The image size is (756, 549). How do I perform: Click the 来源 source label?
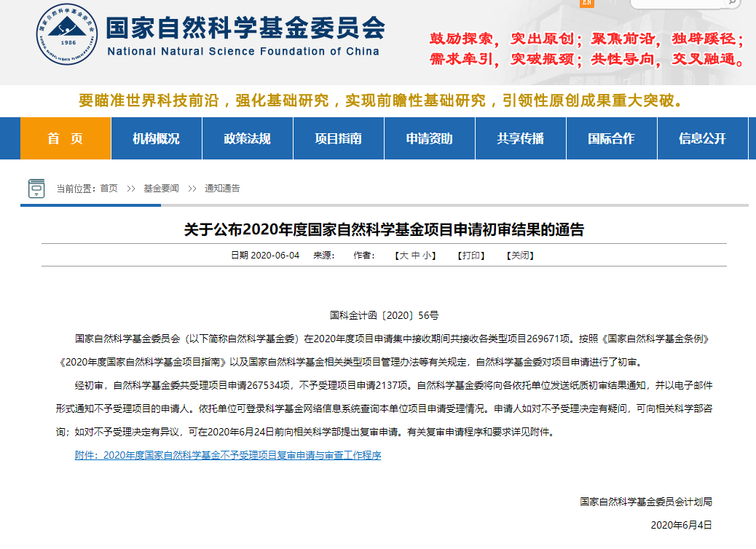(x=323, y=256)
